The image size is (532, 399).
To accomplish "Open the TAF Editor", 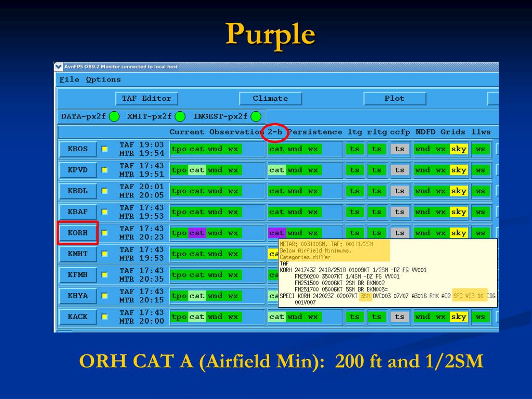I will tap(147, 98).
